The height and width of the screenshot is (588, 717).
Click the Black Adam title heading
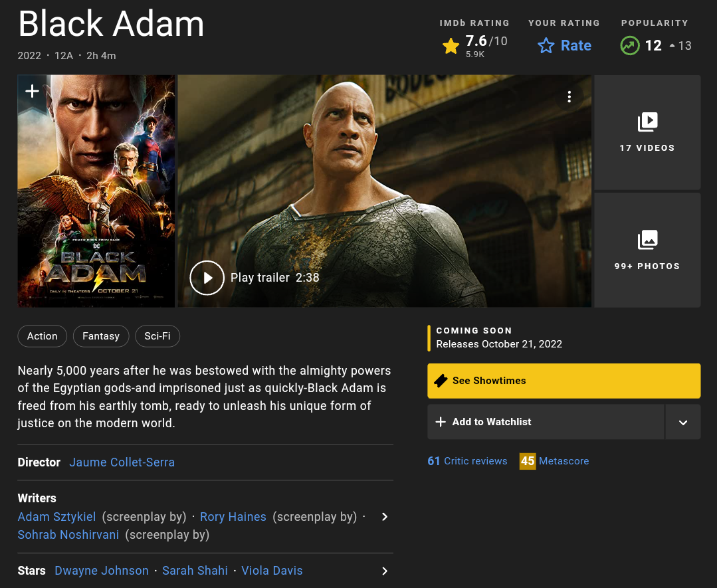(x=111, y=24)
